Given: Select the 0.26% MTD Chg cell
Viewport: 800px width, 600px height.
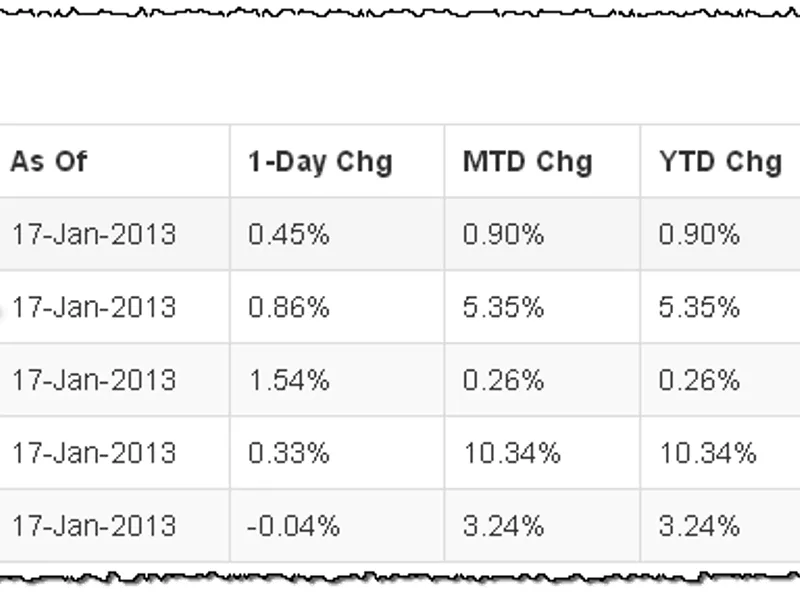Looking at the screenshot, I should click(x=504, y=381).
